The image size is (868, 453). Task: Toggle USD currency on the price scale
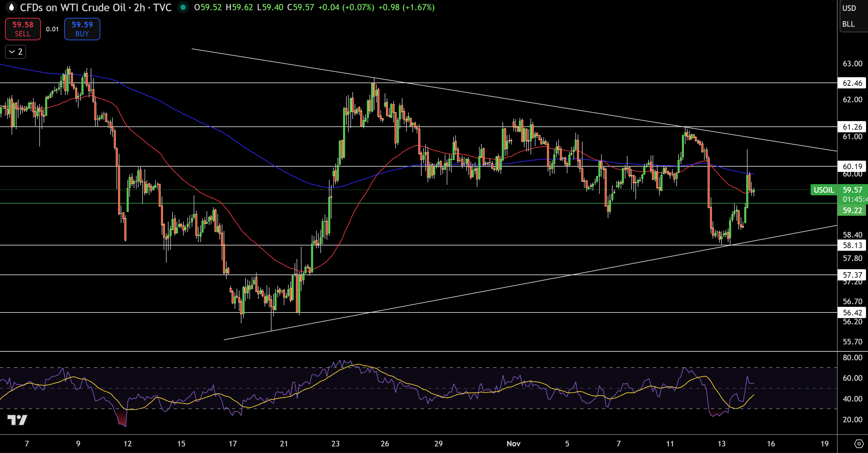pos(850,8)
